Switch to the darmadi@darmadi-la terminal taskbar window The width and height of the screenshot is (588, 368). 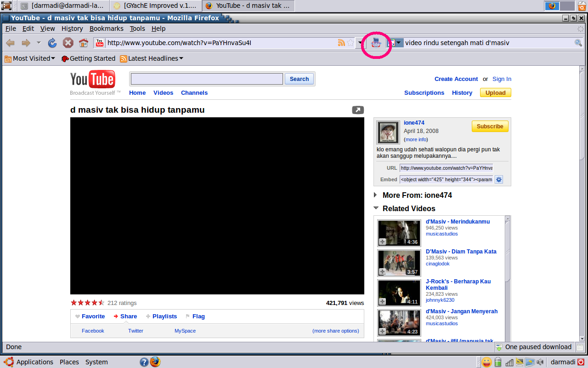click(x=64, y=6)
